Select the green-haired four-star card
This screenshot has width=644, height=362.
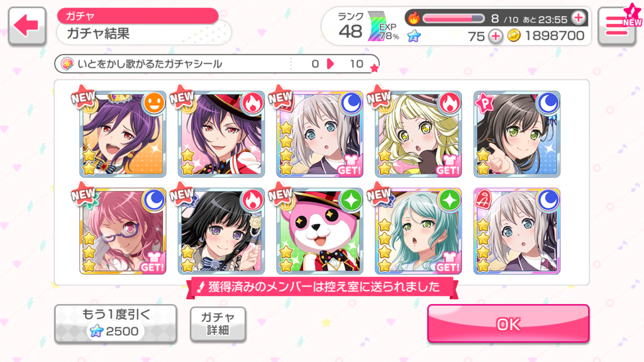click(x=418, y=231)
